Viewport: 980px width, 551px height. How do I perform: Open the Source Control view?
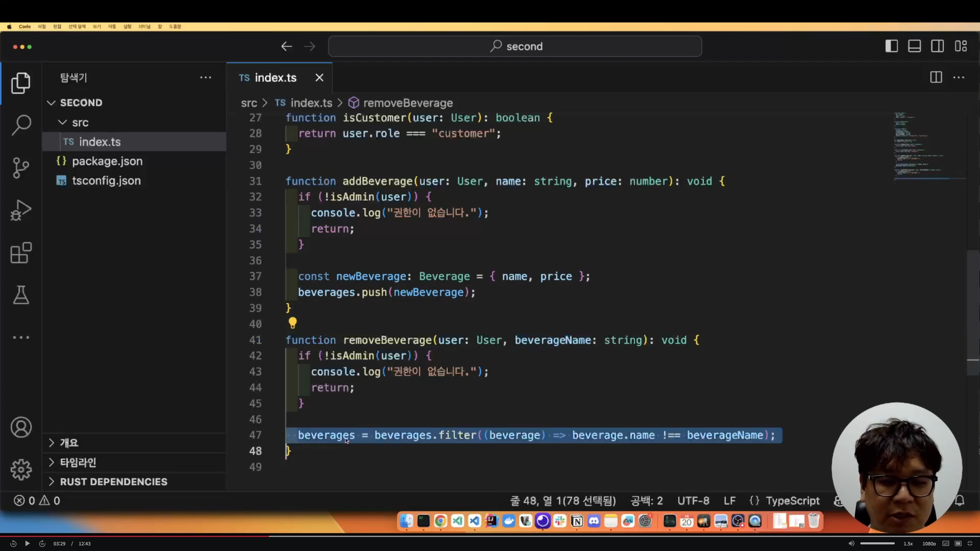21,168
